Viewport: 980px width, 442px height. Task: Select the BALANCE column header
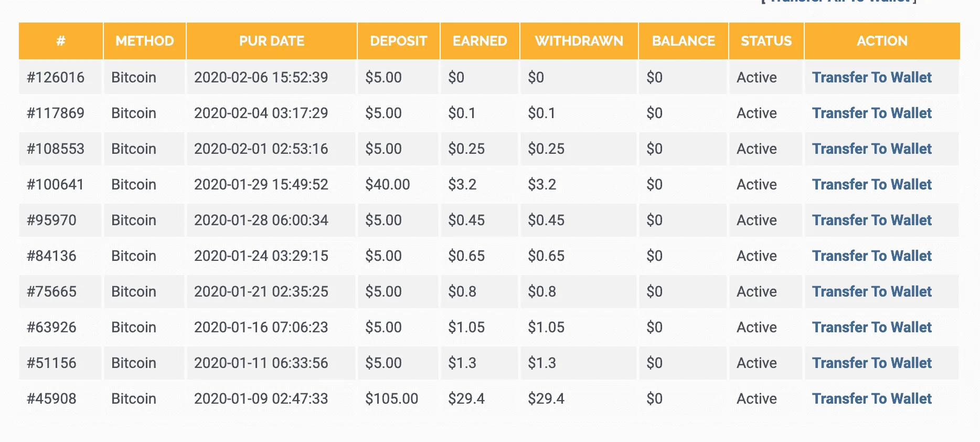(x=684, y=41)
